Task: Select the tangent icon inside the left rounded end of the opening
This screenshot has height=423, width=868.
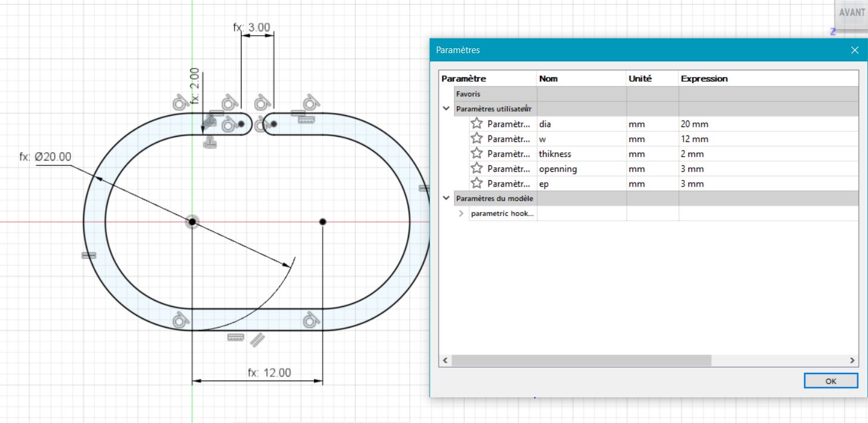Action: click(229, 125)
